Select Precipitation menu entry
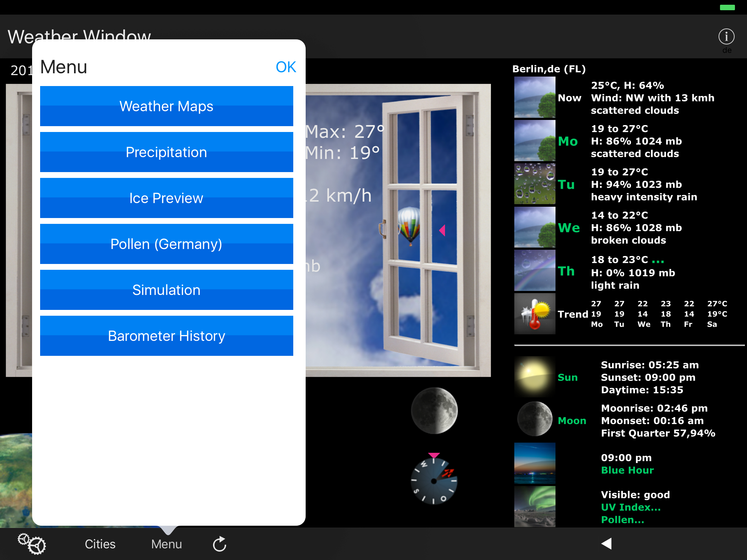Viewport: 747px width, 560px height. (166, 152)
